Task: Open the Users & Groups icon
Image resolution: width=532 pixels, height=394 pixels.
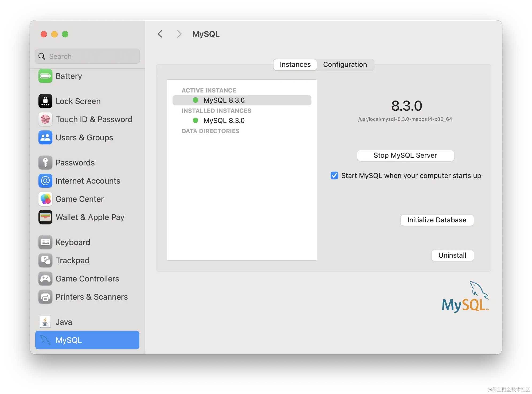Action: [45, 138]
